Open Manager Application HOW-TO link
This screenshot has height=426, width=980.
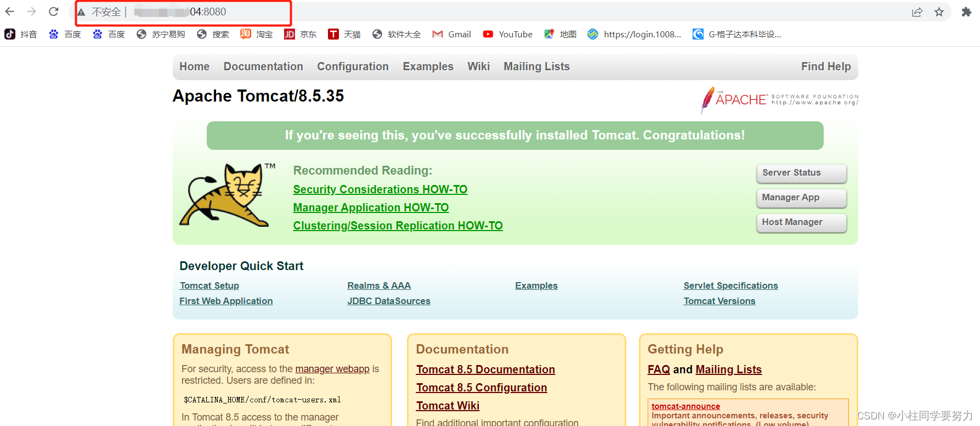(x=371, y=208)
